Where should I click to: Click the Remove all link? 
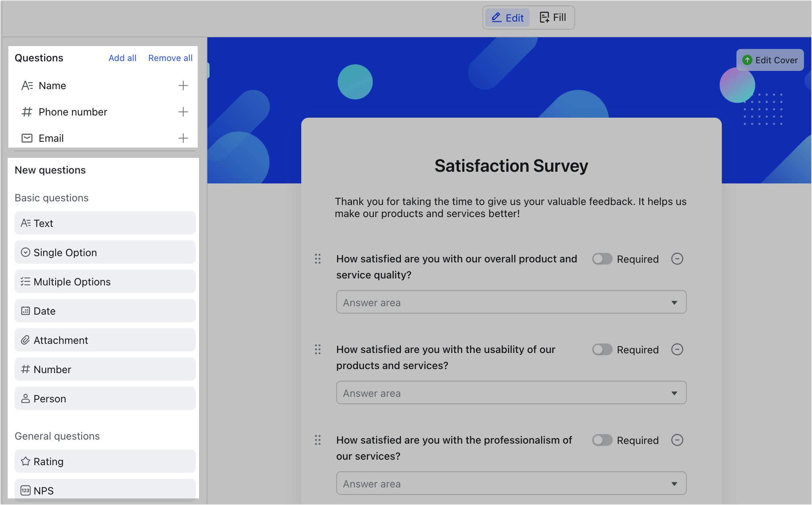170,58
